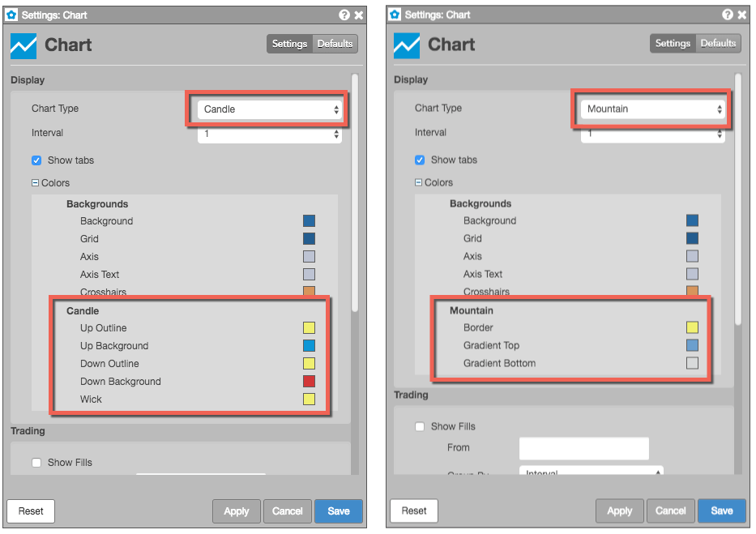Collapse the Colors section in left dialog
756x534 pixels.
35,183
